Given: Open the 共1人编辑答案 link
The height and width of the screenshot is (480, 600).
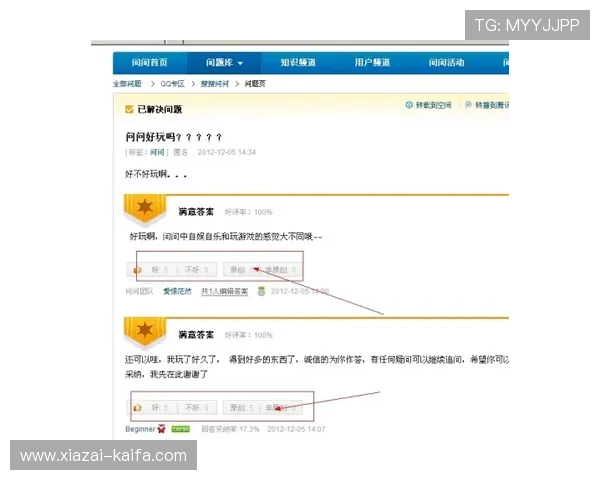Looking at the screenshot, I should 224,291.
